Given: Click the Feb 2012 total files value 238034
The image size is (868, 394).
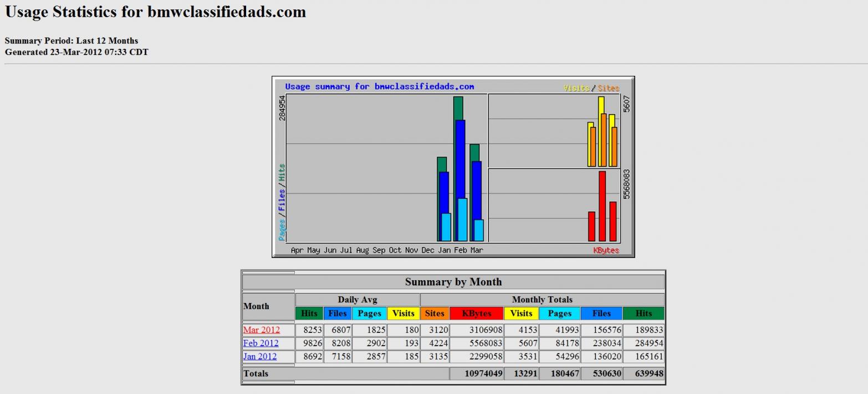Looking at the screenshot, I should (607, 343).
